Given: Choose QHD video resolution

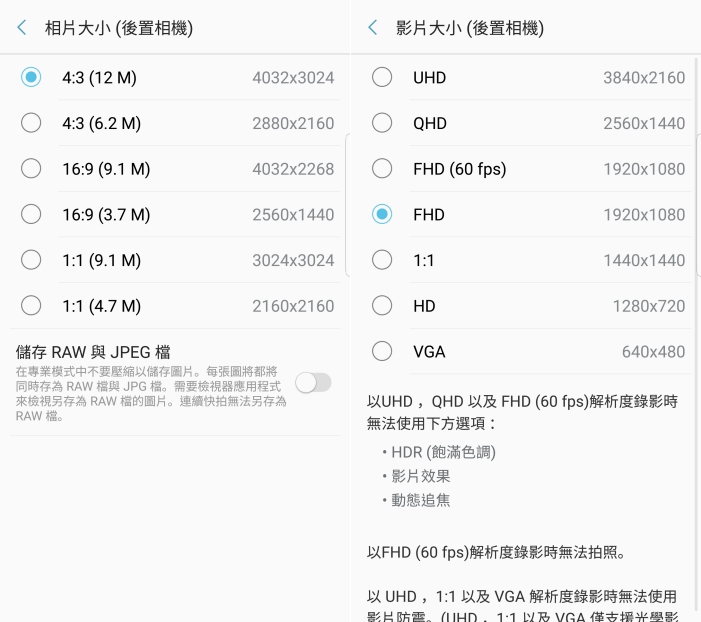Looking at the screenshot, I should 382,123.
